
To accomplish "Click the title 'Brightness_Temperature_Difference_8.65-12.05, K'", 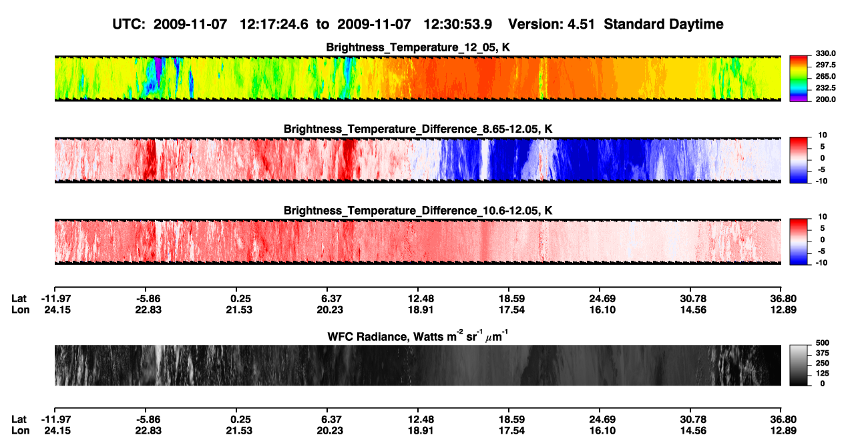I will click(418, 129).
